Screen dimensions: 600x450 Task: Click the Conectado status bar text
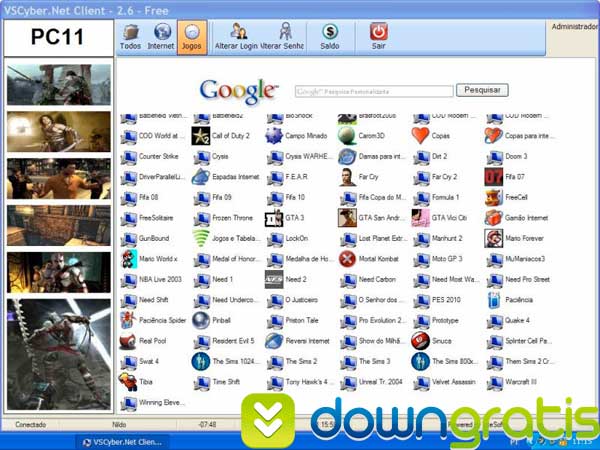click(x=31, y=425)
